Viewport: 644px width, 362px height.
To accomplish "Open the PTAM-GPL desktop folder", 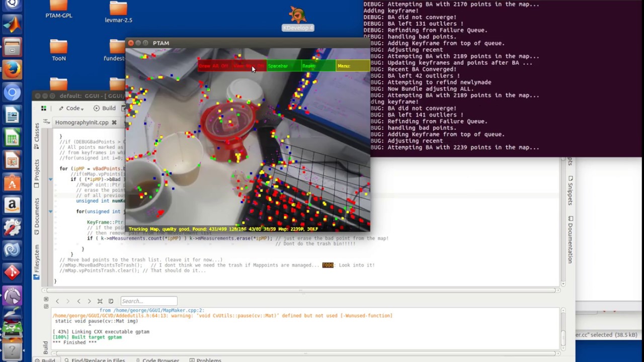I will click(x=59, y=10).
